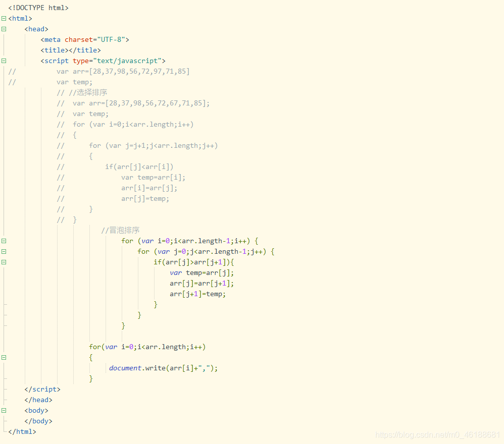
Task: Click the for var i=0 arr.length-1 line
Action: click(x=190, y=241)
